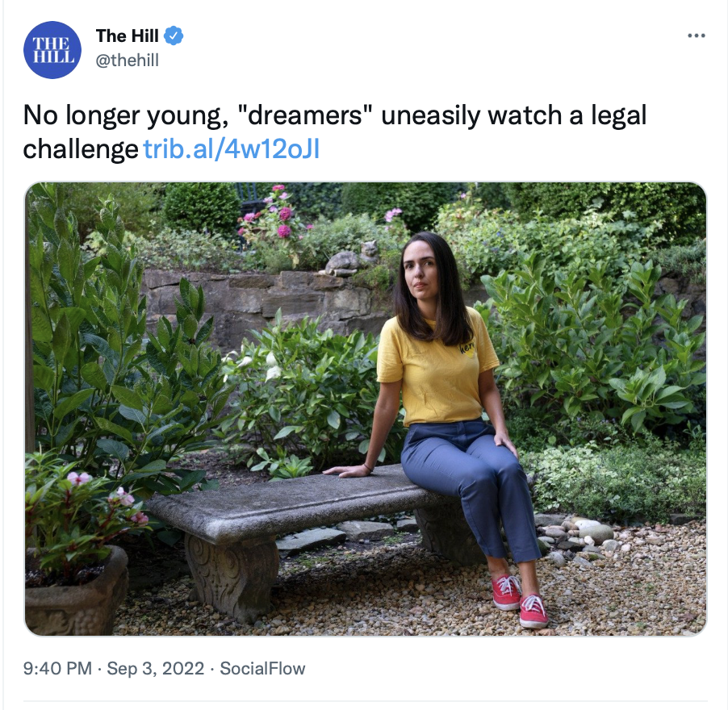Open The Hill display name profile
Image resolution: width=728 pixels, height=710 pixels.
pos(128,35)
